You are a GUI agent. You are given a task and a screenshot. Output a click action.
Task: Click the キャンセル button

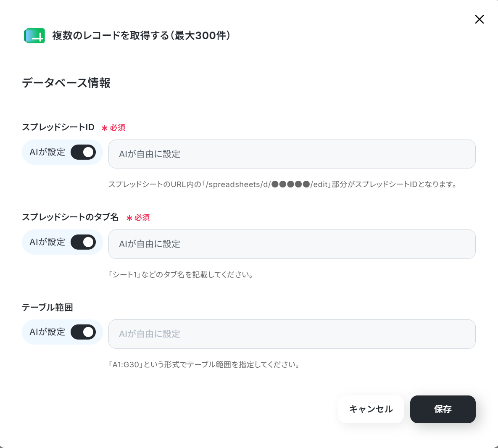(371, 409)
